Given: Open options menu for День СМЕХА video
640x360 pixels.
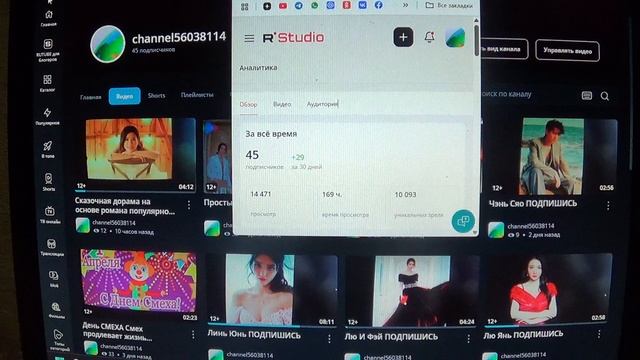Looking at the screenshot, I should [x=193, y=335].
